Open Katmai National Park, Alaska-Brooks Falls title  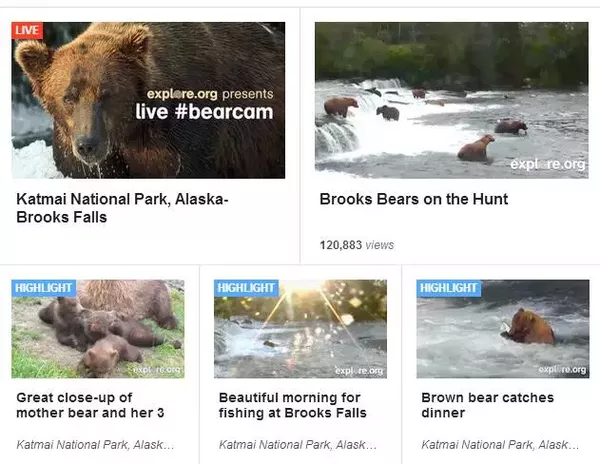tap(122, 208)
